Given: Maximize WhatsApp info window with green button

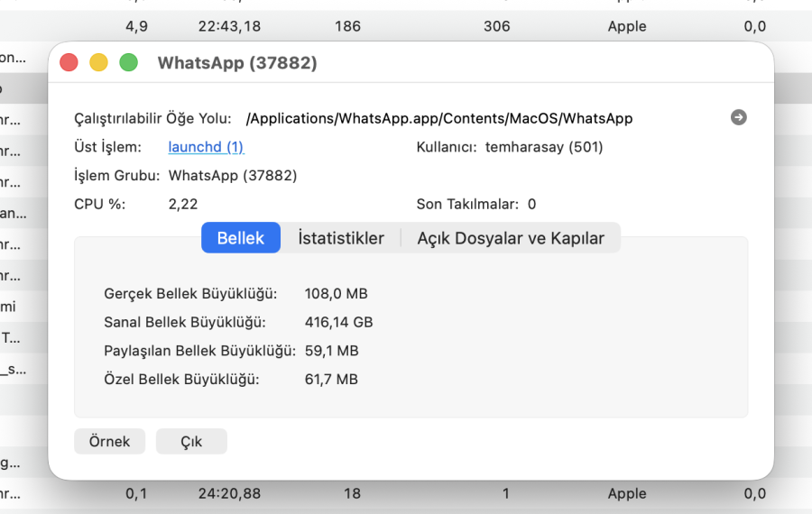Looking at the screenshot, I should [x=129, y=62].
